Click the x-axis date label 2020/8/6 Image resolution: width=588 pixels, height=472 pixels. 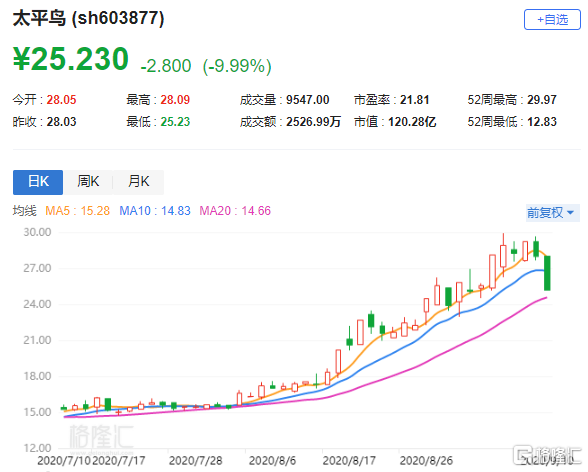[272, 460]
